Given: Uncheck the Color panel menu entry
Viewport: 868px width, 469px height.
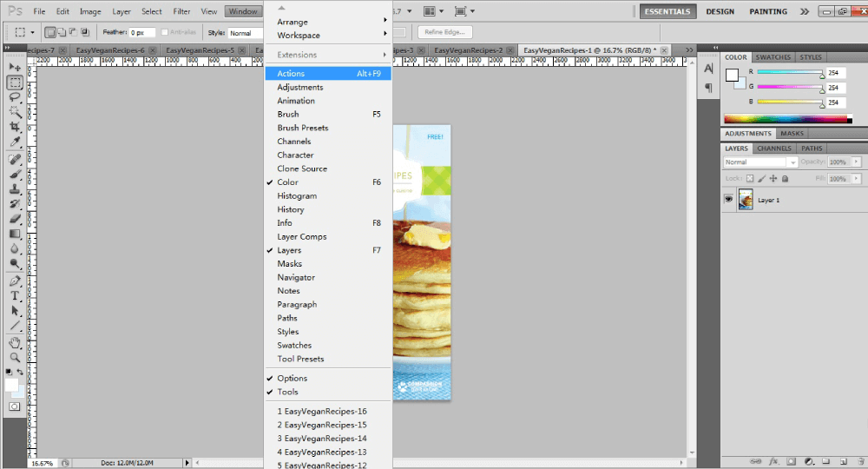Looking at the screenshot, I should coord(287,182).
